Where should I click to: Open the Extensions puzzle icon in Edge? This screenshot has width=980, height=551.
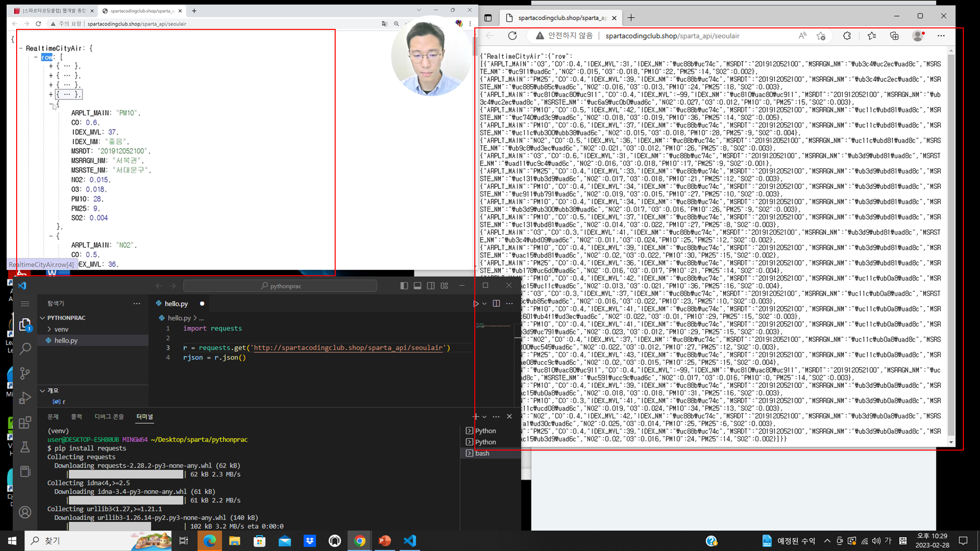pyautogui.click(x=847, y=36)
